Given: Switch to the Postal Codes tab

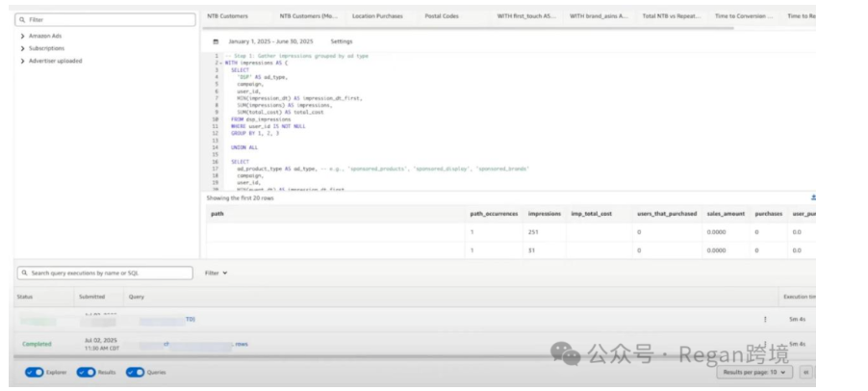Looking at the screenshot, I should pos(443,16).
